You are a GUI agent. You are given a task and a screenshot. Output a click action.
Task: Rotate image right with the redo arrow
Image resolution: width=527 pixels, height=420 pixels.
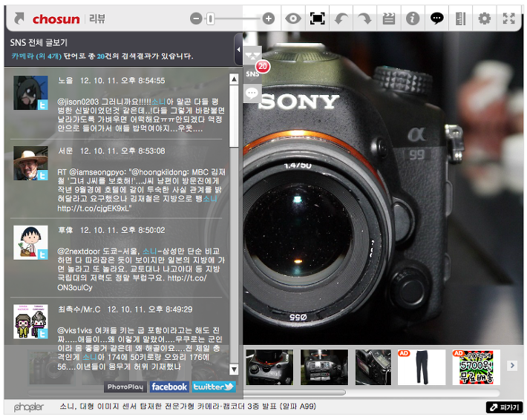(364, 19)
